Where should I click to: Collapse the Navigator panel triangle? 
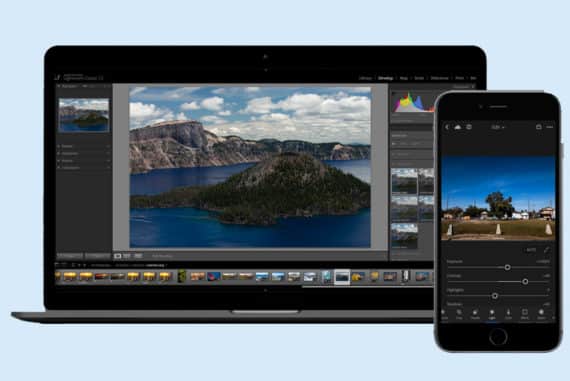point(59,86)
